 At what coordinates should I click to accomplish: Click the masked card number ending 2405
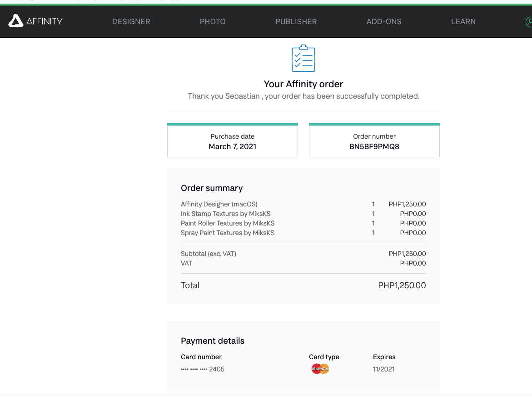click(x=203, y=369)
